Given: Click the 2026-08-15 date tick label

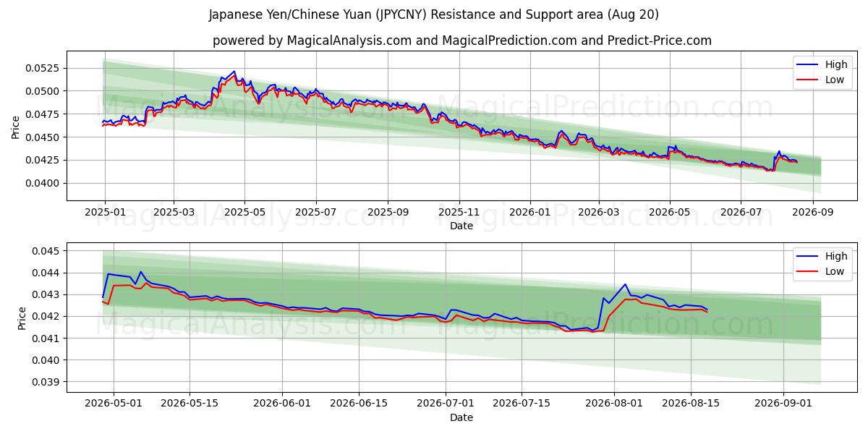Looking at the screenshot, I should (x=691, y=403).
